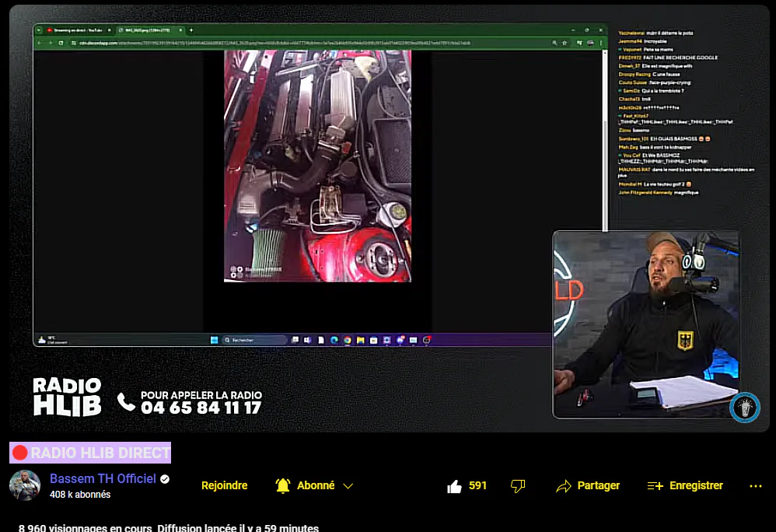Viewport: 776px width, 532px height.
Task: Click the Rechercher taskbar search box
Action: 255,340
